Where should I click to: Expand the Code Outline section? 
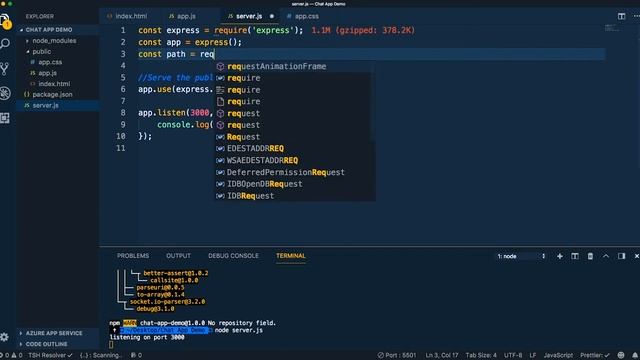coord(58,344)
